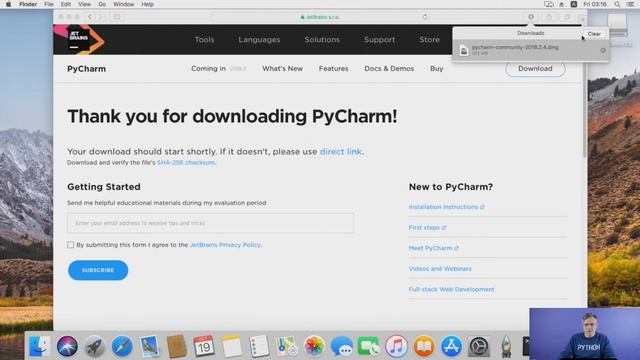Image resolution: width=640 pixels, height=360 pixels.
Task: Open the Meet PyCharm link
Action: 433,248
